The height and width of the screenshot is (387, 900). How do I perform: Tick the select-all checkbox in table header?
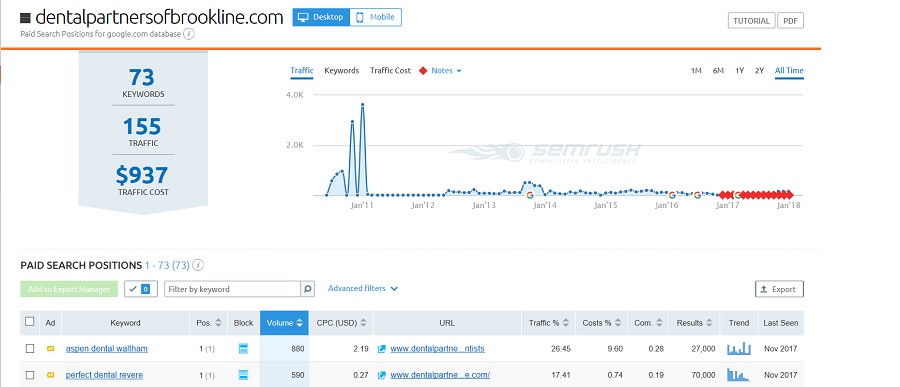pos(30,322)
